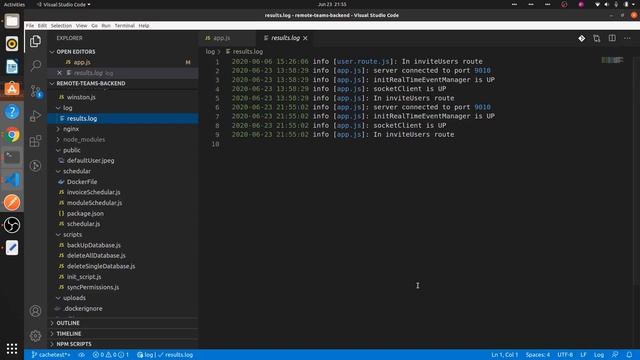Open the Accounts icon in activity bar

[36, 311]
